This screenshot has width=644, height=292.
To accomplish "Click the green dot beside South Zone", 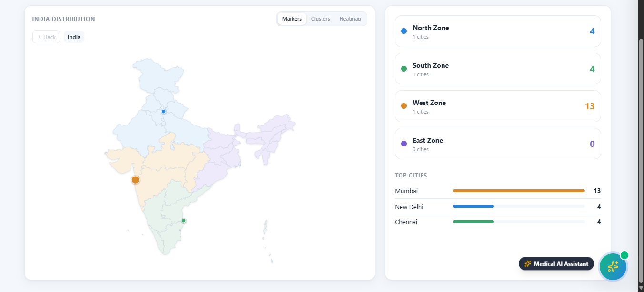I will (x=404, y=69).
